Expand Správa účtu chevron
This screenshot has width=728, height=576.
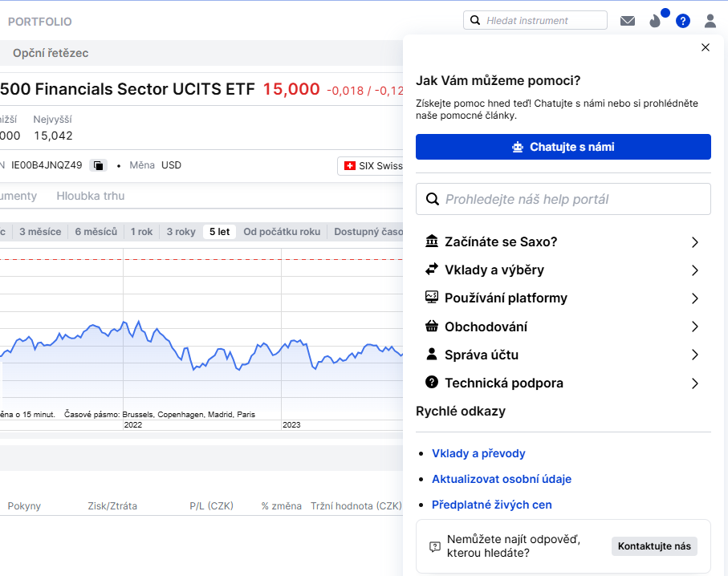[x=694, y=355]
